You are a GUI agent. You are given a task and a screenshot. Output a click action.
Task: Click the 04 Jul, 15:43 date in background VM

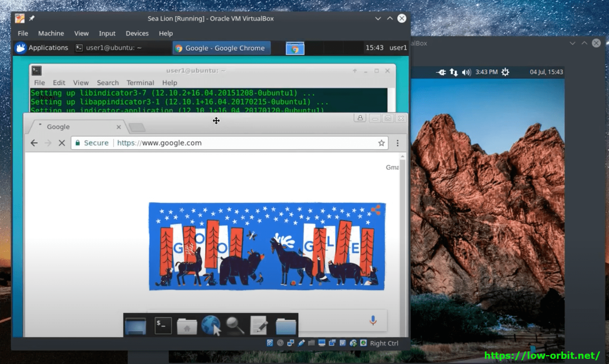546,72
